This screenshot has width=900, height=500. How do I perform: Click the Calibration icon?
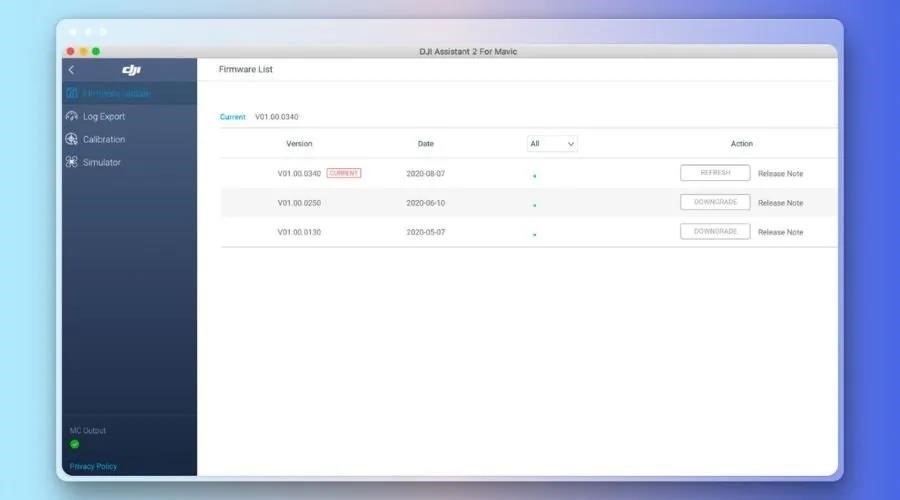pos(72,139)
